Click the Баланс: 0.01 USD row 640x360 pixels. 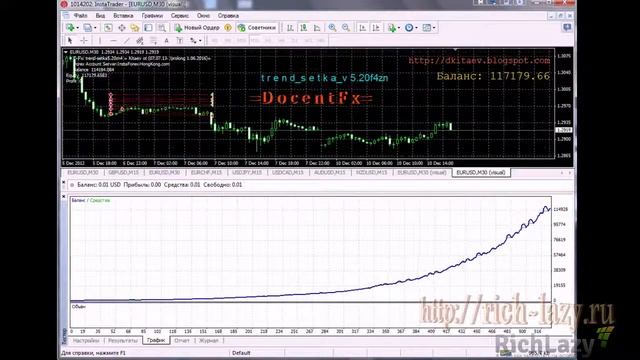tap(318, 185)
